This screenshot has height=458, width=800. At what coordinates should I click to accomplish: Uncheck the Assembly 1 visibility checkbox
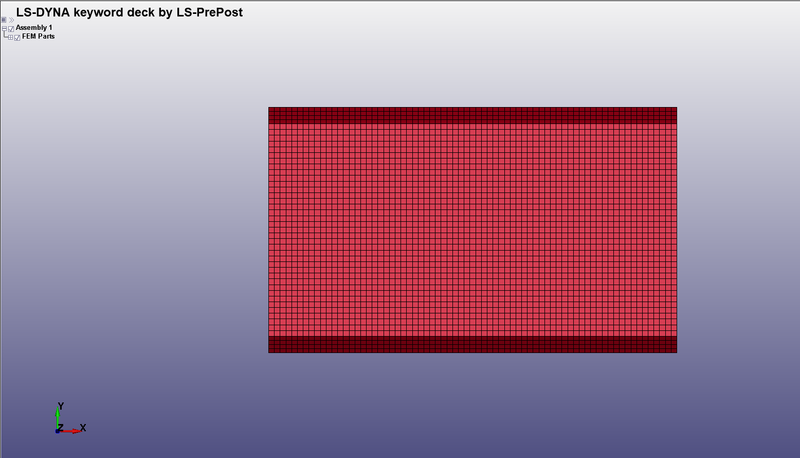pyautogui.click(x=11, y=29)
